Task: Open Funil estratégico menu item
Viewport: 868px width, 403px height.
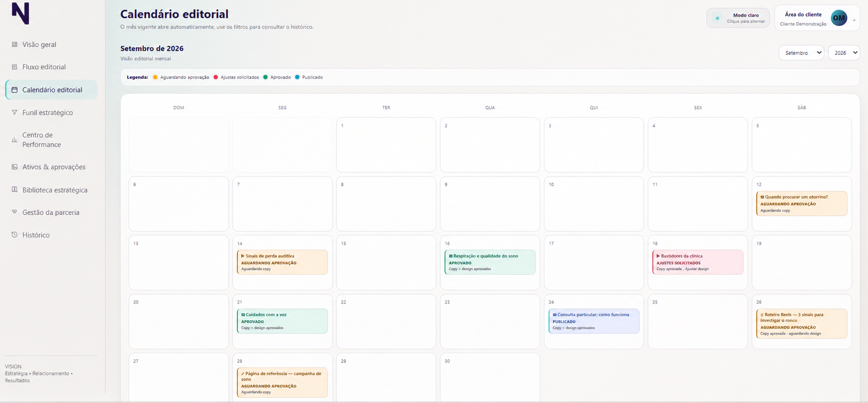Action: click(51, 112)
